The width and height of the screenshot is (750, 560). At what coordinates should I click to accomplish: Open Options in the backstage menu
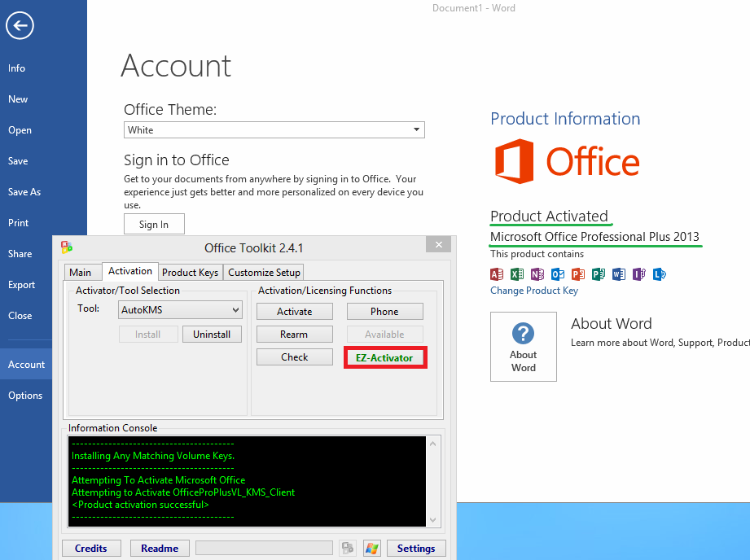tap(26, 396)
